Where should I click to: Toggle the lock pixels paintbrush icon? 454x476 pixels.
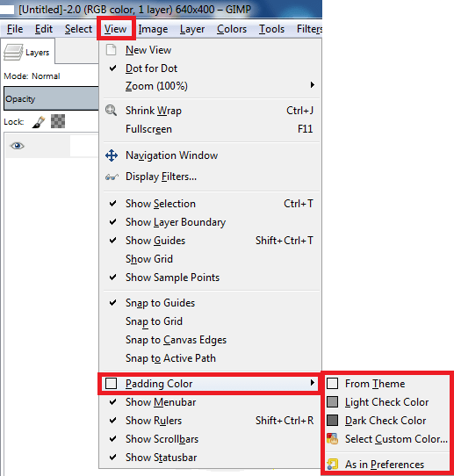(x=39, y=122)
